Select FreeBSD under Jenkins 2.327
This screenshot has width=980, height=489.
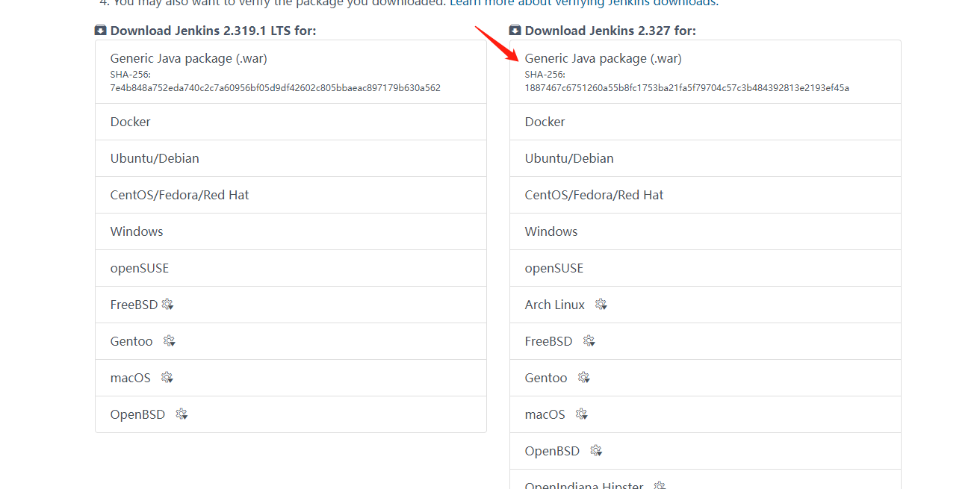(705, 341)
